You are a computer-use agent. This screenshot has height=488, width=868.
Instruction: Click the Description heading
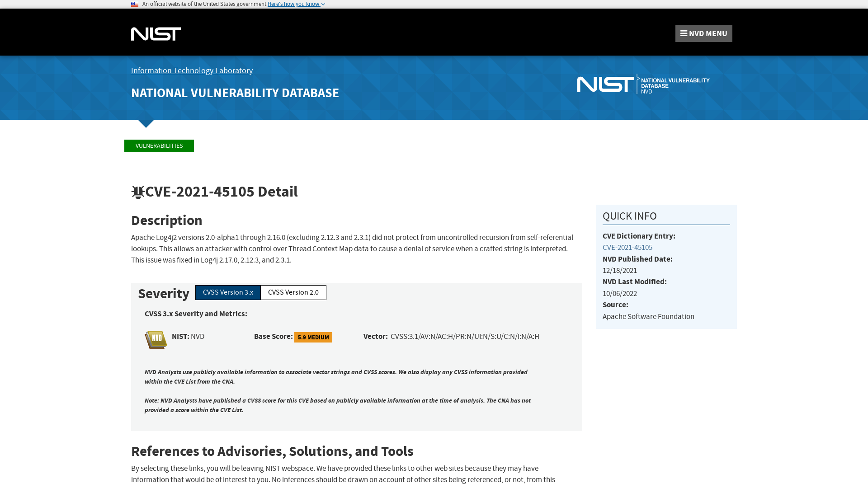pyautogui.click(x=167, y=221)
